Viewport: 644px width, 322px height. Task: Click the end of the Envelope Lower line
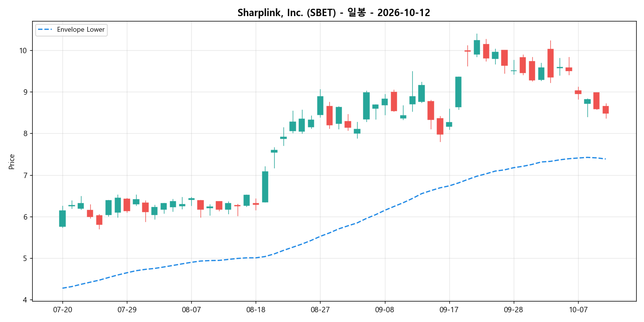[x=605, y=159]
